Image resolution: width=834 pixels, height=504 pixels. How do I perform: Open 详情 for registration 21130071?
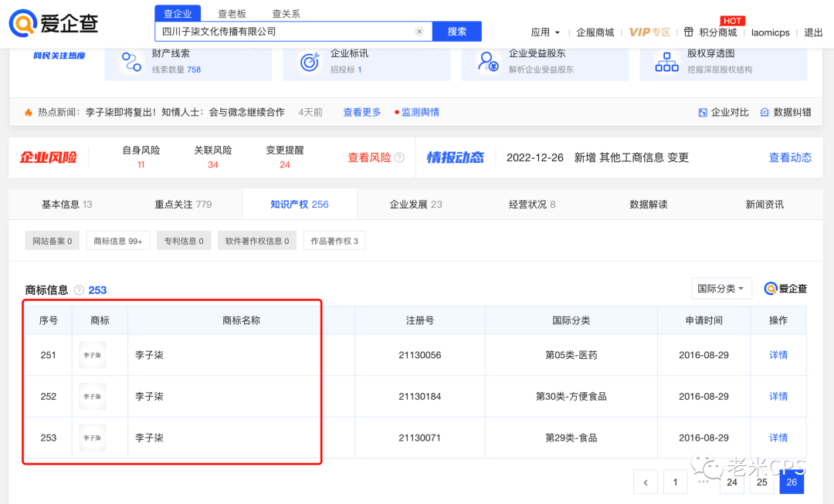tap(778, 438)
